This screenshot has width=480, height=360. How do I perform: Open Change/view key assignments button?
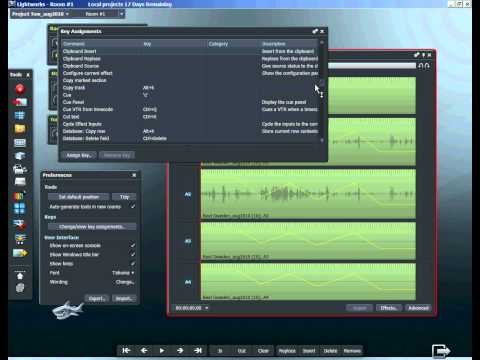pyautogui.click(x=92, y=227)
